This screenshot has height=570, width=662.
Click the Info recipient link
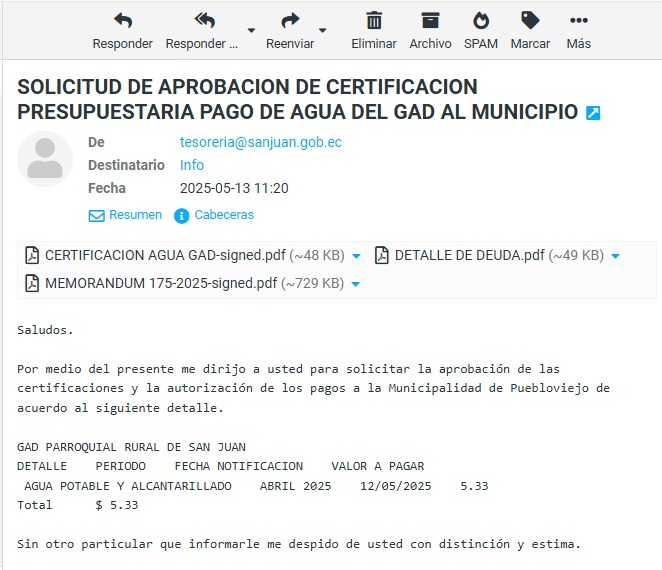tap(192, 165)
